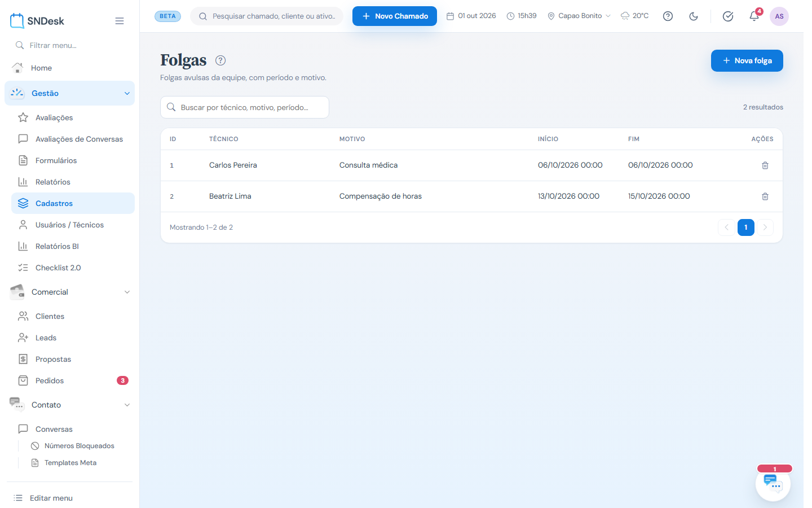Click the 20°C weather indicator

tap(634, 16)
